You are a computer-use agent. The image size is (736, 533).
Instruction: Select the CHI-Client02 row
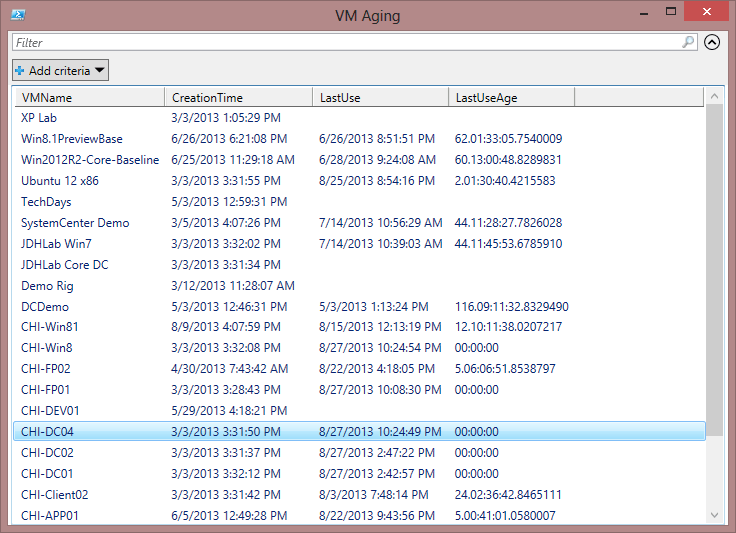(360, 495)
